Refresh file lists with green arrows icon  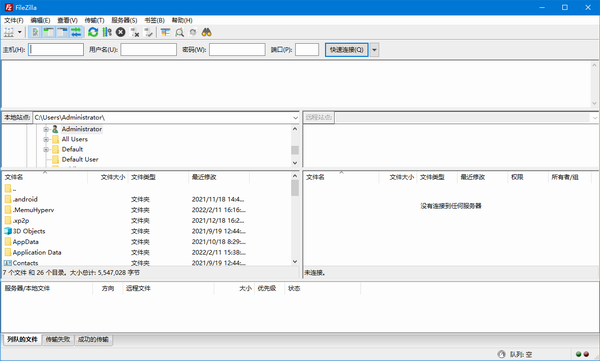tap(93, 32)
